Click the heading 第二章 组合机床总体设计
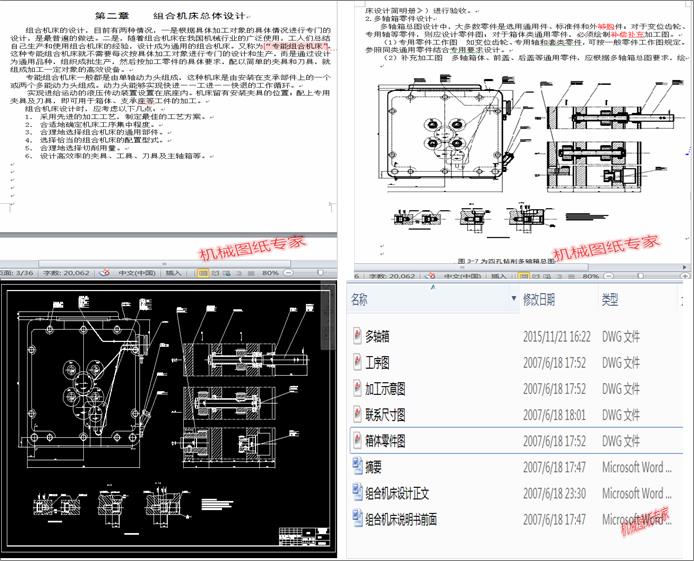Viewport: 694px width, 561px height. point(170,15)
